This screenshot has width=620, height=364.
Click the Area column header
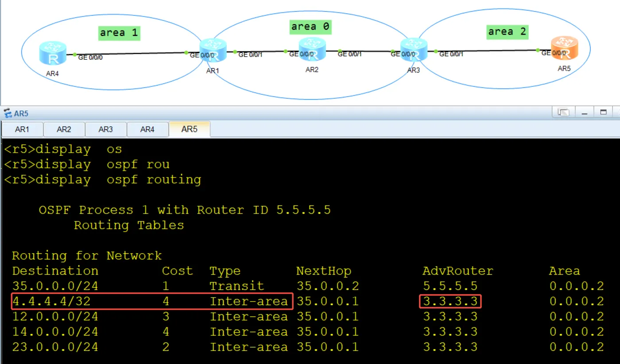(564, 271)
